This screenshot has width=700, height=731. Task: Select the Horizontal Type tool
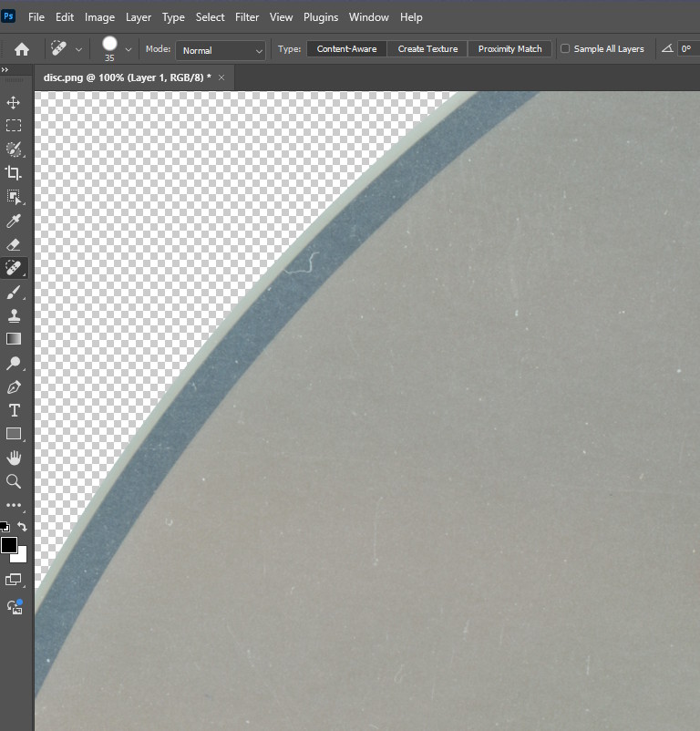tap(14, 410)
